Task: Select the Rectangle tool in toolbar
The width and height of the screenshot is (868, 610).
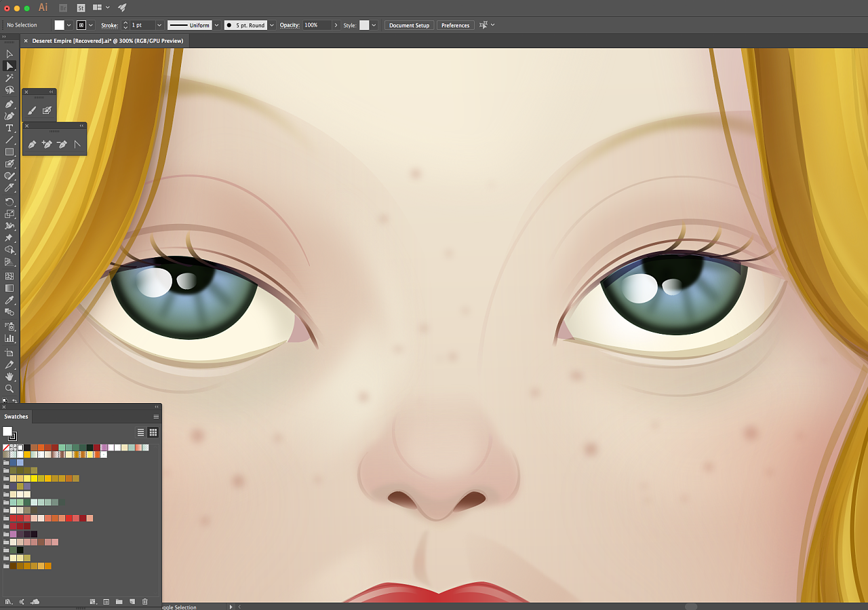Action: click(9, 152)
